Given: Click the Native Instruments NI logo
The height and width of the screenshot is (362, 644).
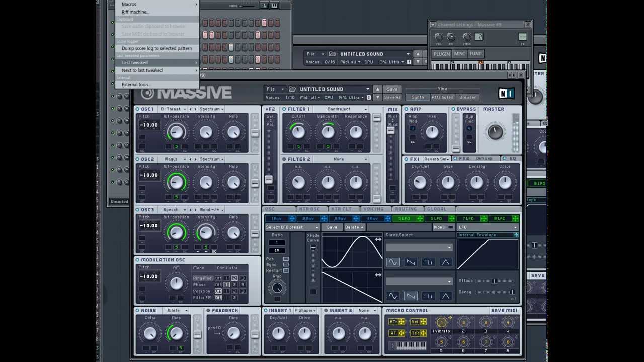Looking at the screenshot, I should (x=506, y=93).
